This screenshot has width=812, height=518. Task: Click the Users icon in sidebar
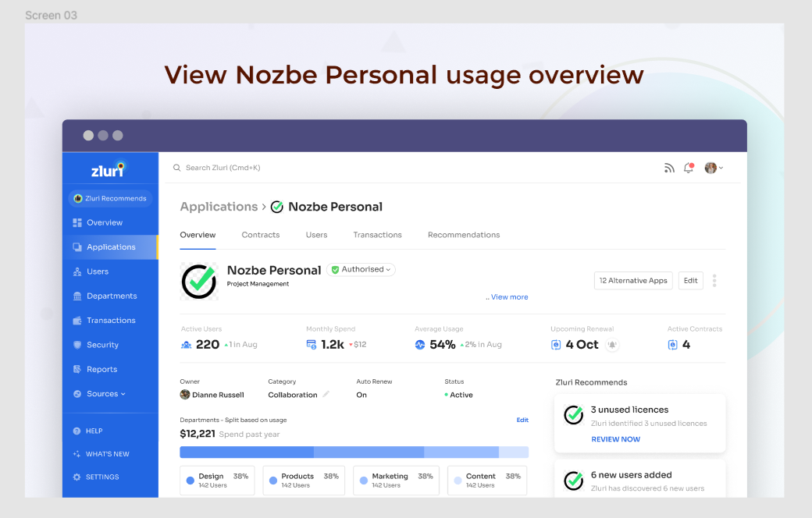click(77, 271)
